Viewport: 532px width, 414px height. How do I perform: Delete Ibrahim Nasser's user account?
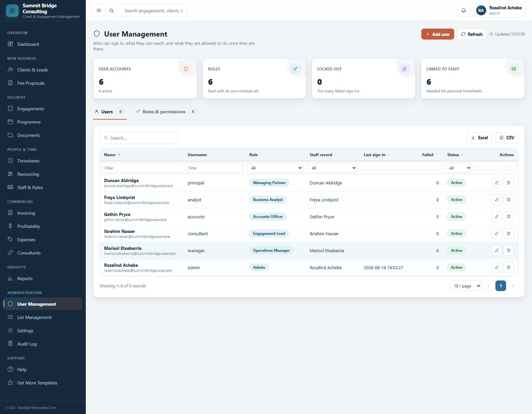[x=508, y=234]
